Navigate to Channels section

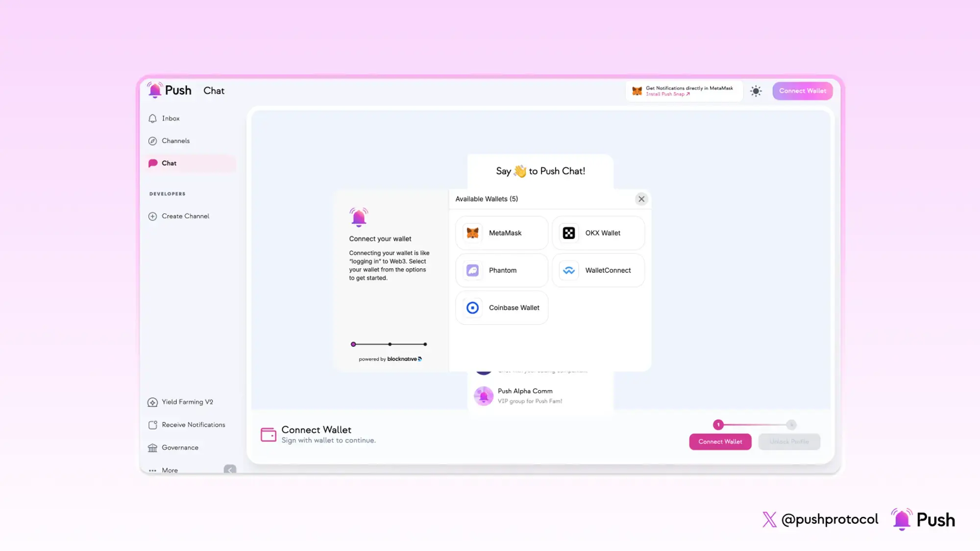click(175, 141)
